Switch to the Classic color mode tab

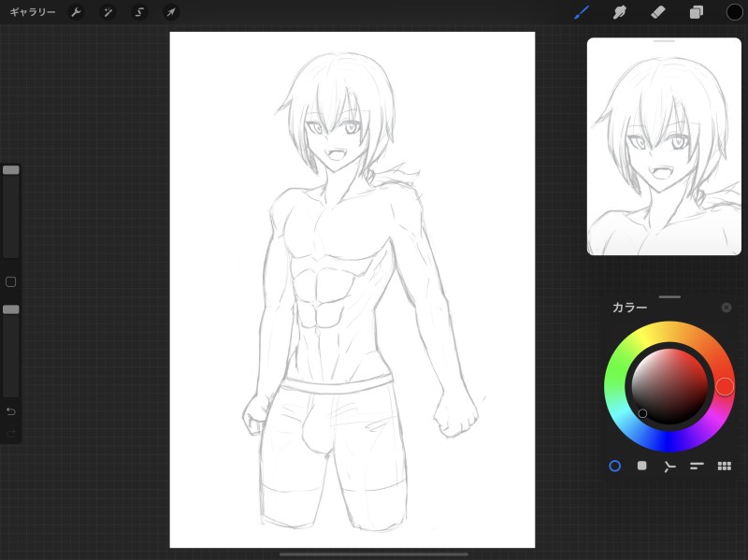pos(642,466)
